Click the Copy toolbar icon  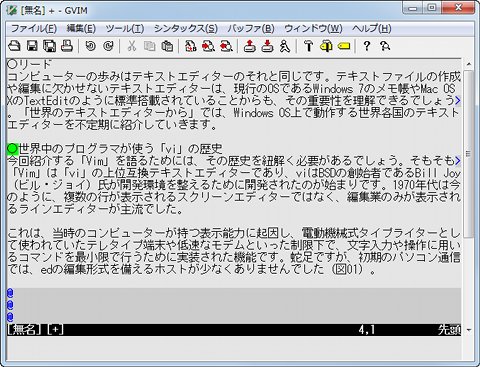149,46
